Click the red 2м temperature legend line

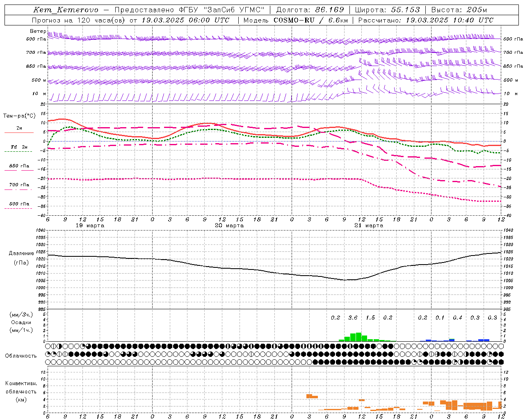point(19,133)
